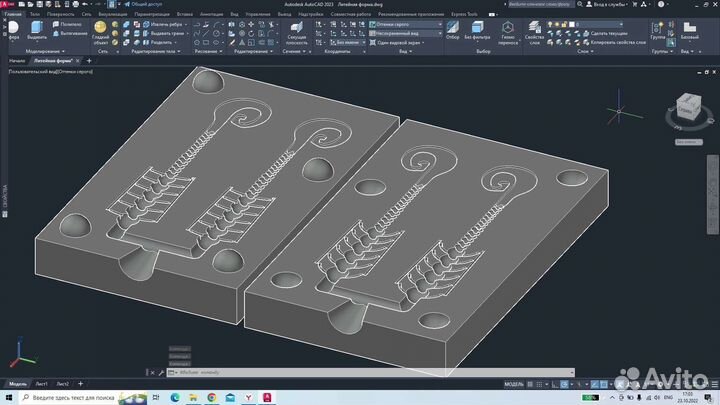Select the Секущая плоскость tool

(x=297, y=33)
